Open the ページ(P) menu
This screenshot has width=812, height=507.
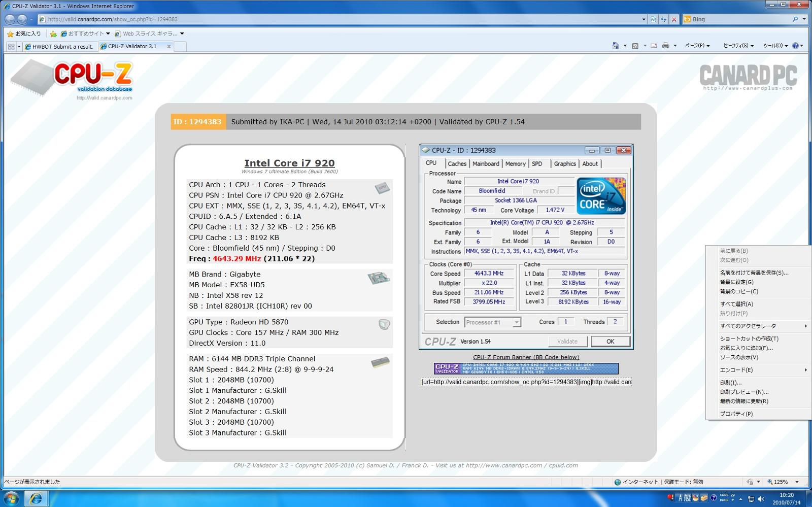pyautogui.click(x=697, y=46)
